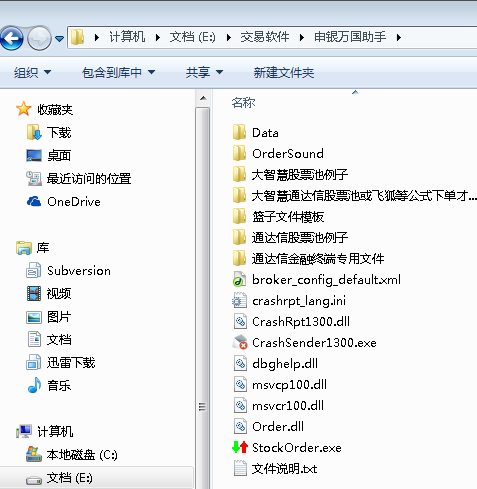Click the broker_config_default.xml file icon
The image size is (477, 489).
coord(240,280)
